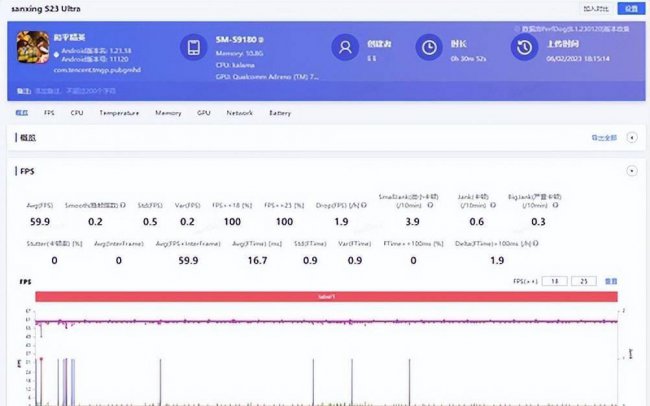Viewport: 650px width, 406px height.
Task: Click the Std(FPS) value 0.5
Action: pos(150,222)
